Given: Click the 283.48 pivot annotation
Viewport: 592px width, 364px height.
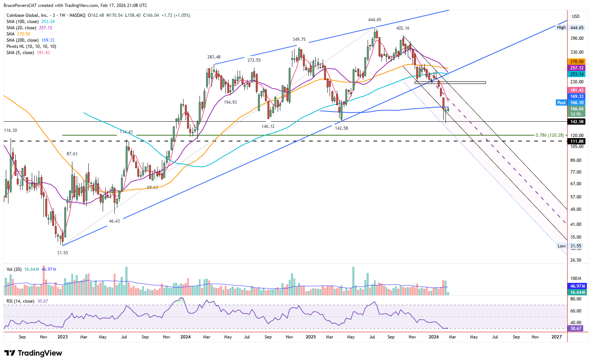Looking at the screenshot, I should (214, 57).
